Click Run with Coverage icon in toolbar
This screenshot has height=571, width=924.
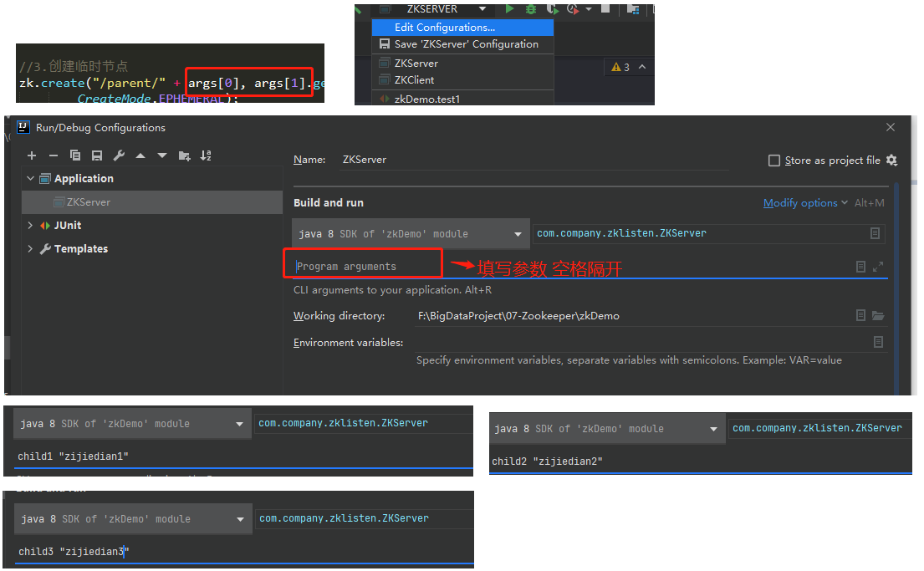(552, 9)
